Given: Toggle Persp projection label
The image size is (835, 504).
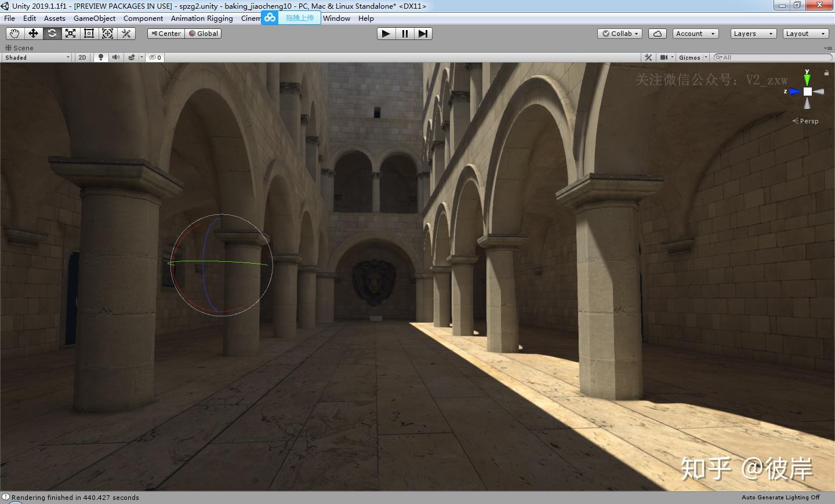Looking at the screenshot, I should pos(806,121).
